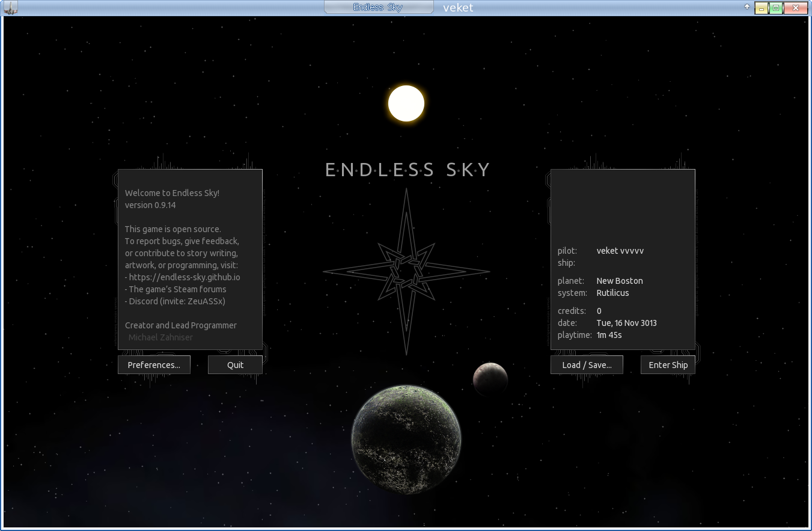Click the up-arrow shade icon in the title bar
Viewport: 812px width, 531px height.
click(x=747, y=7)
